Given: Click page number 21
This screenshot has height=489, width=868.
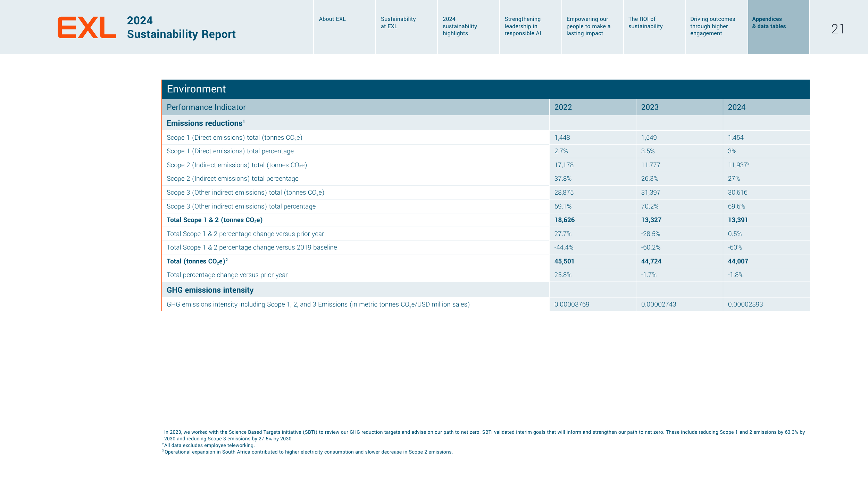Looking at the screenshot, I should (837, 29).
